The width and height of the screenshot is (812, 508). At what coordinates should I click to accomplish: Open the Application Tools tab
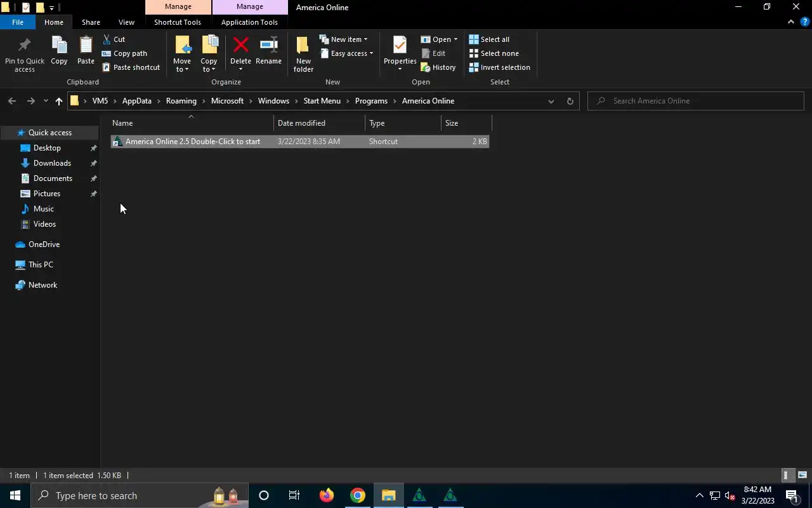point(249,22)
